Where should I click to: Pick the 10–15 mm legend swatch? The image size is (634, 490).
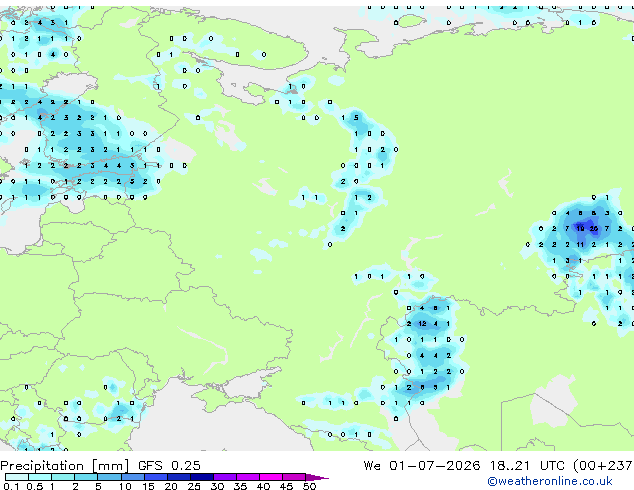pos(132,477)
